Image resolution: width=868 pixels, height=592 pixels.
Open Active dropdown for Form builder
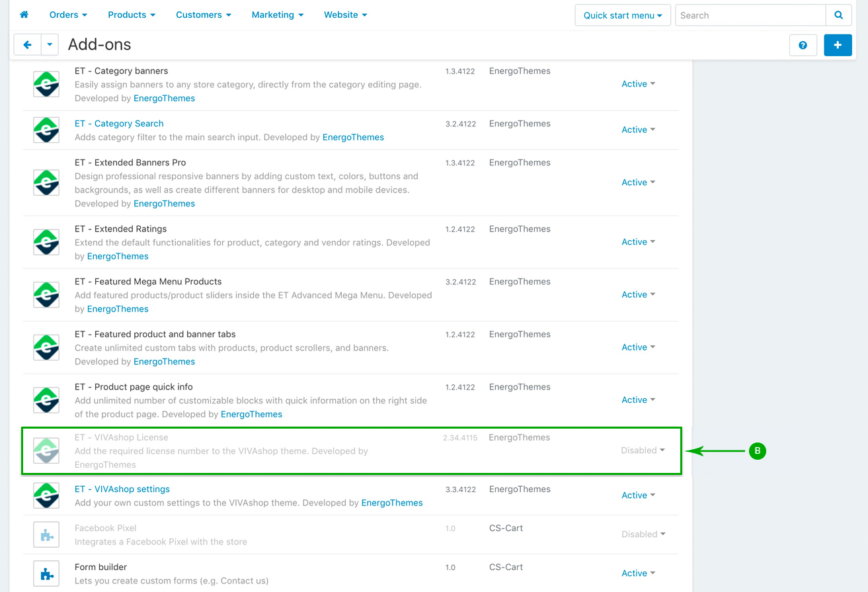[x=639, y=573]
